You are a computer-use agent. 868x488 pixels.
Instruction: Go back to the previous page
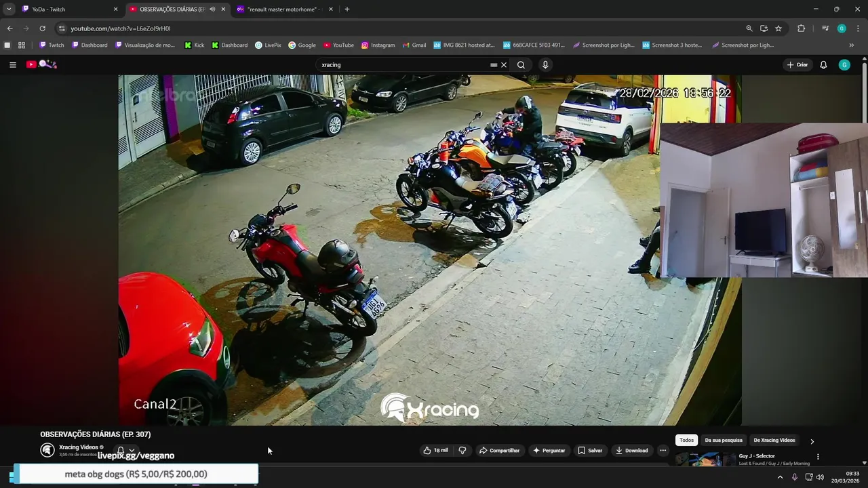pyautogui.click(x=9, y=28)
